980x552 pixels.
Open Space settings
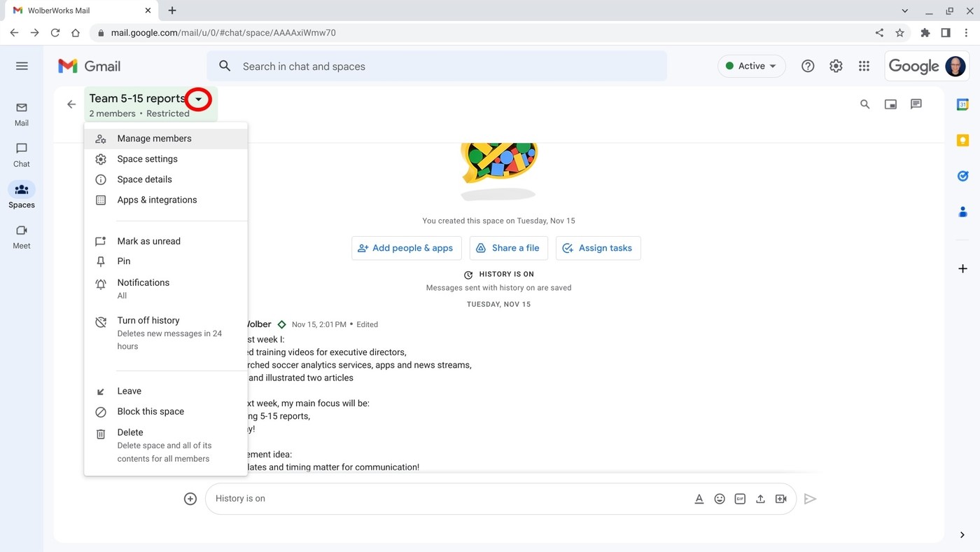pyautogui.click(x=147, y=158)
